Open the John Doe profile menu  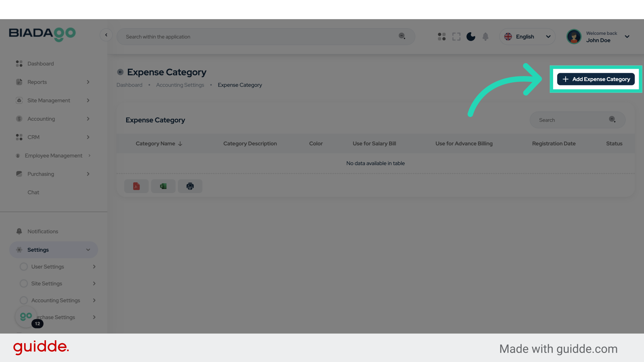point(598,37)
